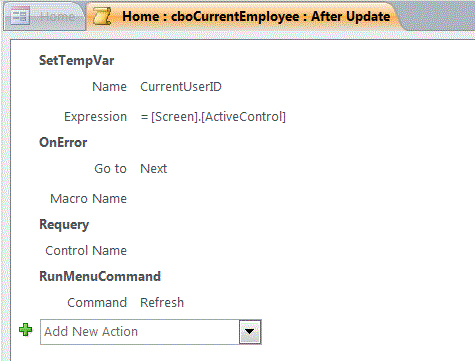Switch to the Home form tab
The height and width of the screenshot is (361, 475).
point(44,17)
